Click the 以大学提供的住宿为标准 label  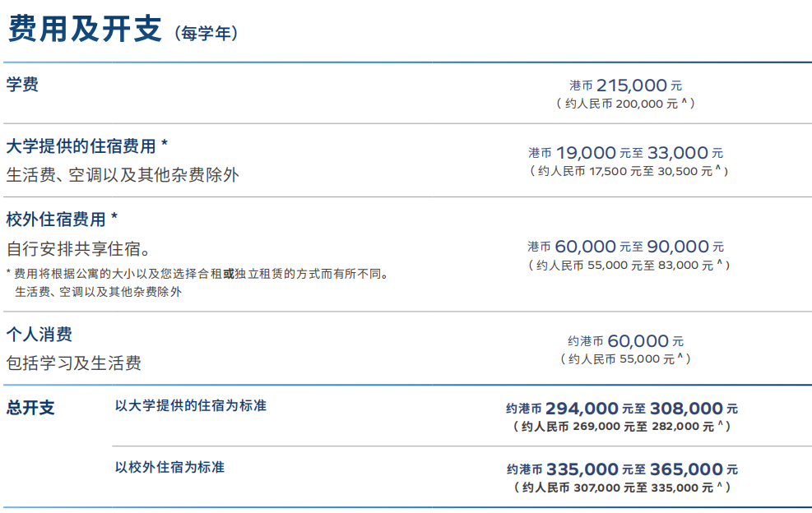click(x=191, y=405)
